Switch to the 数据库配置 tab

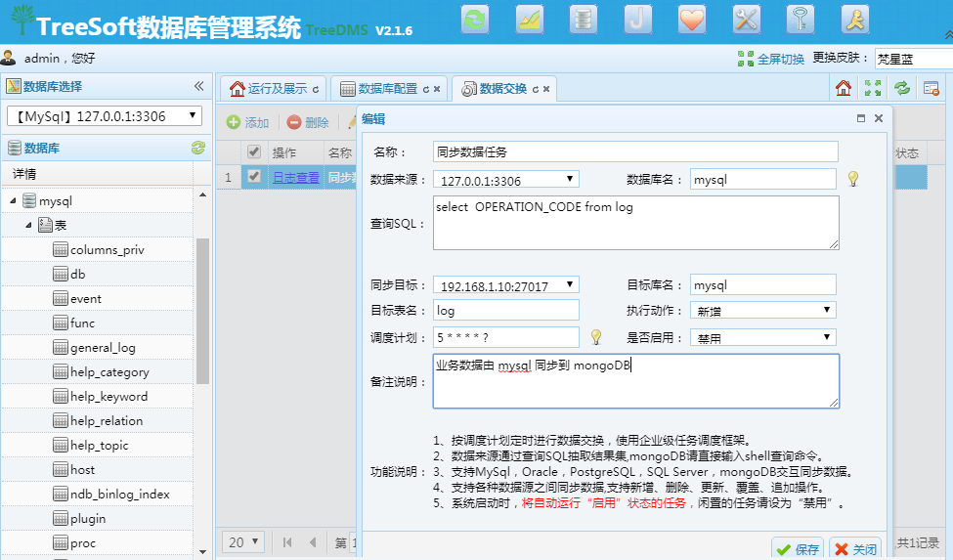coord(387,89)
